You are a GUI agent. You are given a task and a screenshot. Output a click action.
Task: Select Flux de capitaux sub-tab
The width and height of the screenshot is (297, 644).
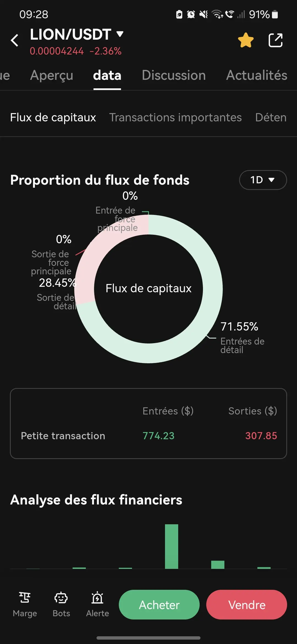(53, 118)
